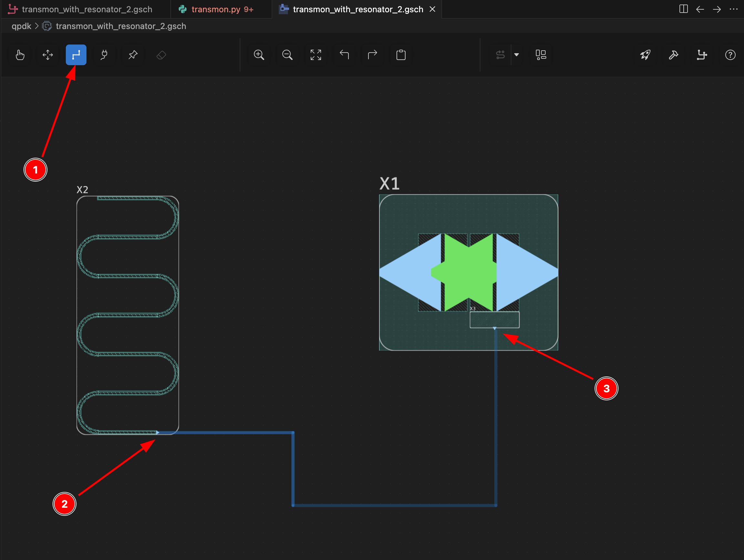744x560 pixels.
Task: Zoom in on the schematic
Action: tap(259, 55)
